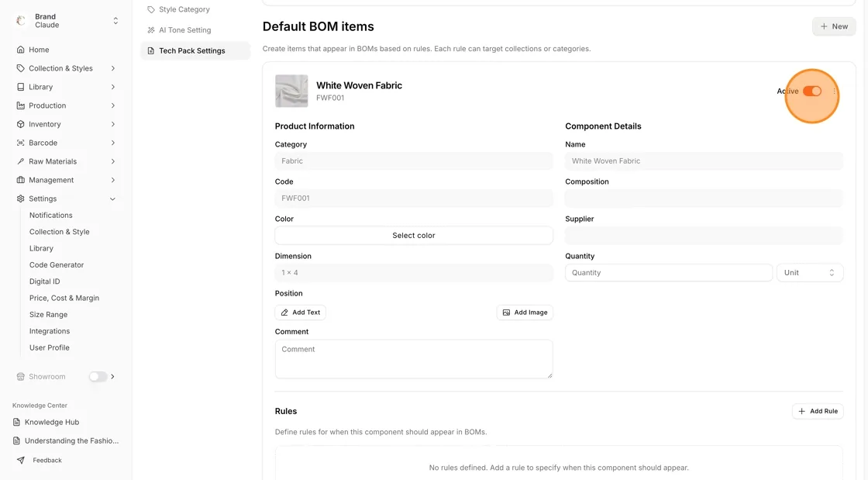Enable the Showroom toggle switch

click(x=98, y=376)
